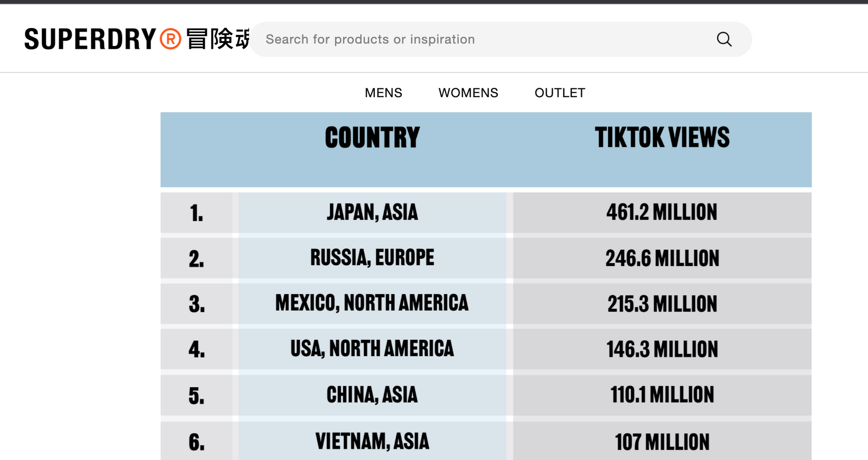868x460 pixels.
Task: Click the magnifying glass search icon
Action: (x=724, y=39)
